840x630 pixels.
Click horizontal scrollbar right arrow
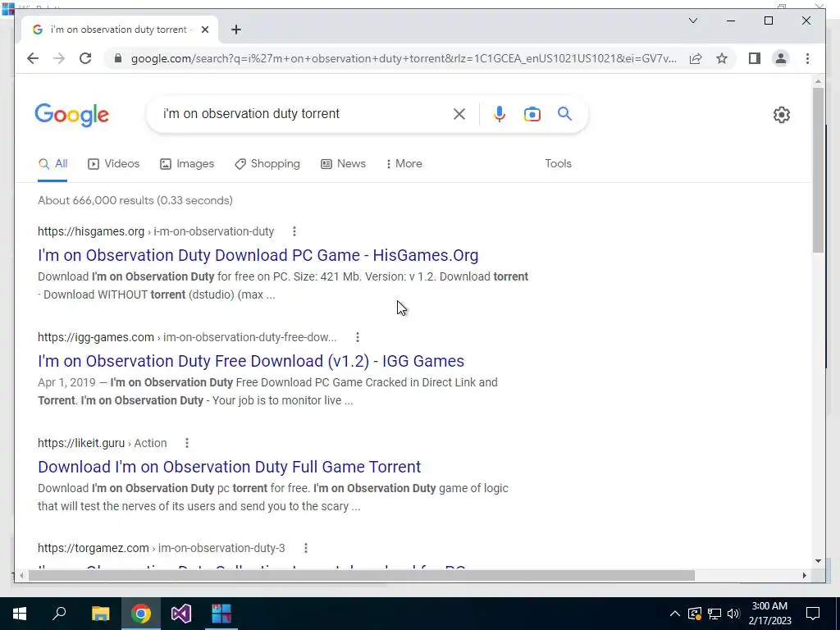(x=805, y=576)
